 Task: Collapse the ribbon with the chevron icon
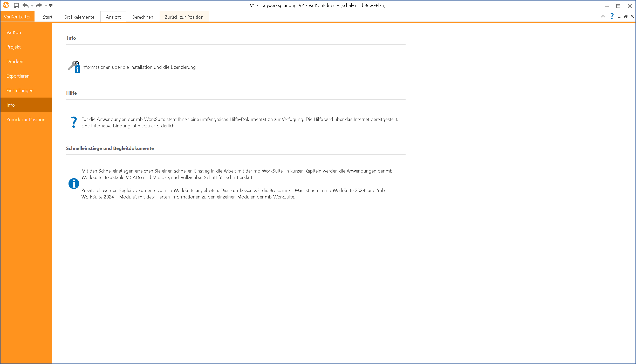click(603, 16)
